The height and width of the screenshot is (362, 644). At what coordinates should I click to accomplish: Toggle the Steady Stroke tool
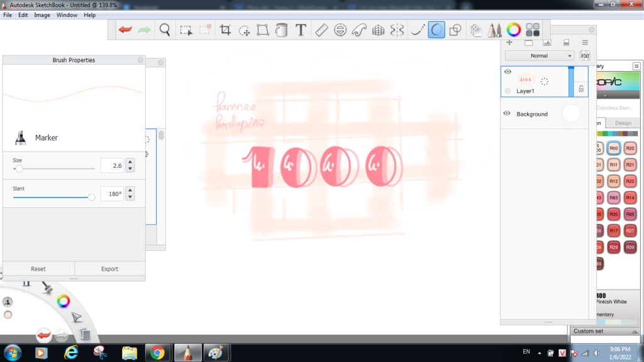click(418, 30)
